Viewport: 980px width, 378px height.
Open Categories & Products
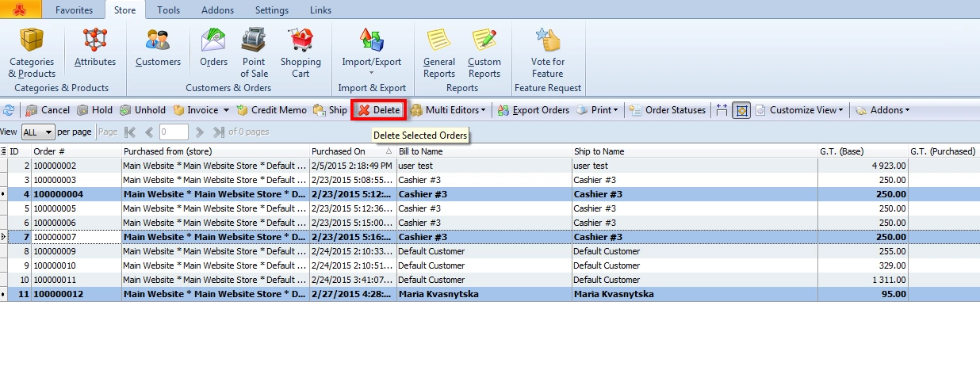(32, 52)
